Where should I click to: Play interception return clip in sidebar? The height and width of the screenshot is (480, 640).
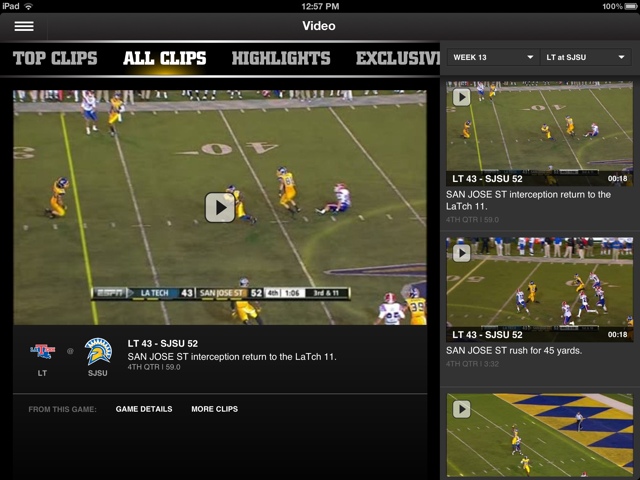tap(462, 97)
